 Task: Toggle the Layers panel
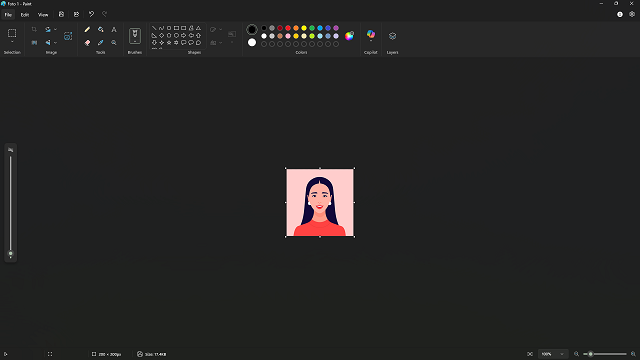tap(392, 36)
